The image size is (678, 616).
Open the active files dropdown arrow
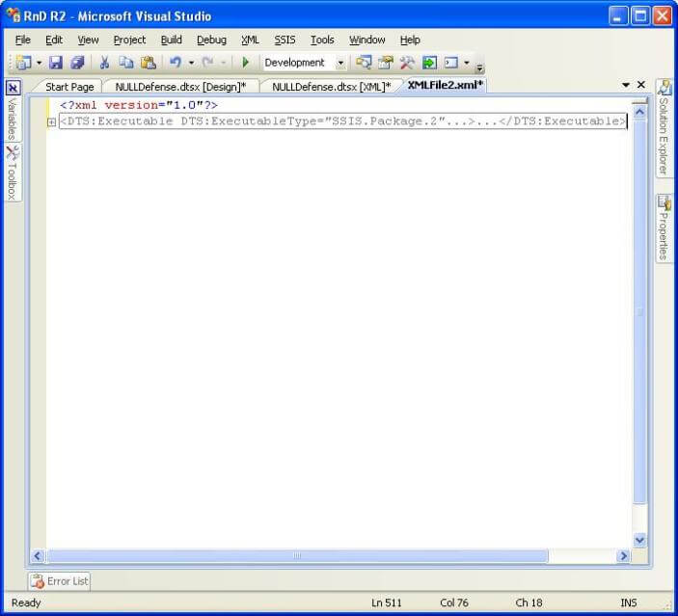click(626, 85)
